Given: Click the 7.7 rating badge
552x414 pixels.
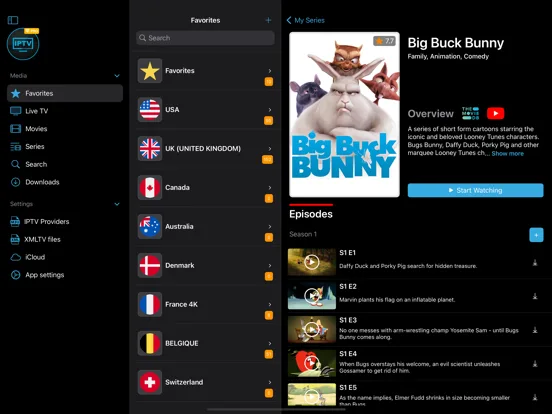Looking at the screenshot, I should [384, 41].
